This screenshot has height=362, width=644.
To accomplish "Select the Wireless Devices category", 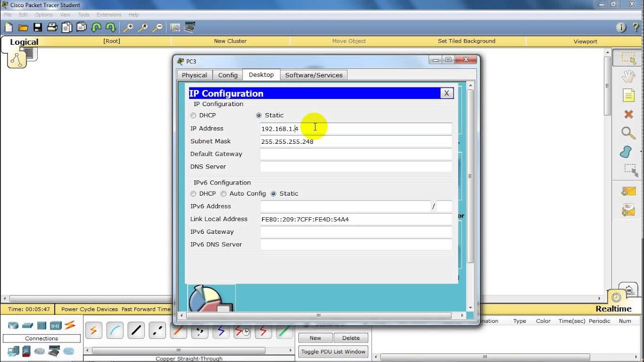I will 55,325.
